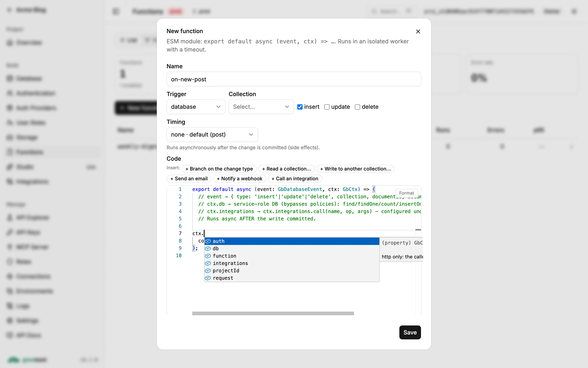Select auth from autocomplete list
Viewport: 588px width, 368px height.
coord(292,241)
